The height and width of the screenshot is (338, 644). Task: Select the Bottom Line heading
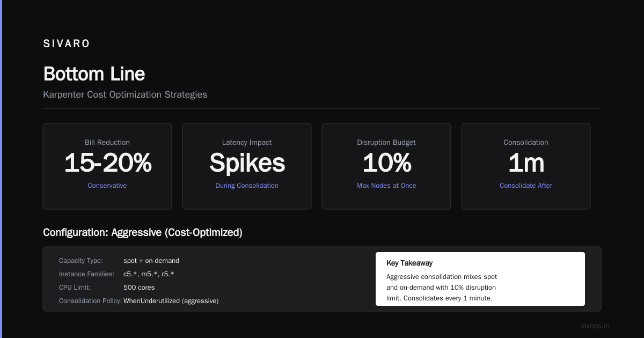click(x=94, y=74)
